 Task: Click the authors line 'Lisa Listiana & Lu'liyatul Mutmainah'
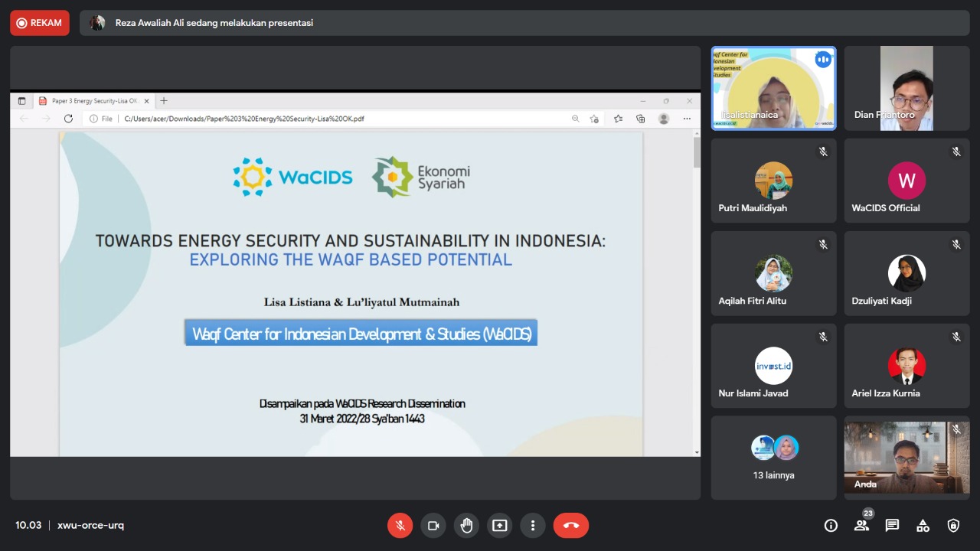361,302
